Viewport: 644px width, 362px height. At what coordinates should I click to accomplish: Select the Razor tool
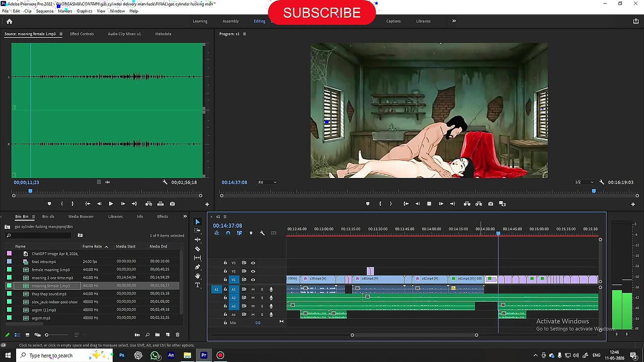(197, 249)
